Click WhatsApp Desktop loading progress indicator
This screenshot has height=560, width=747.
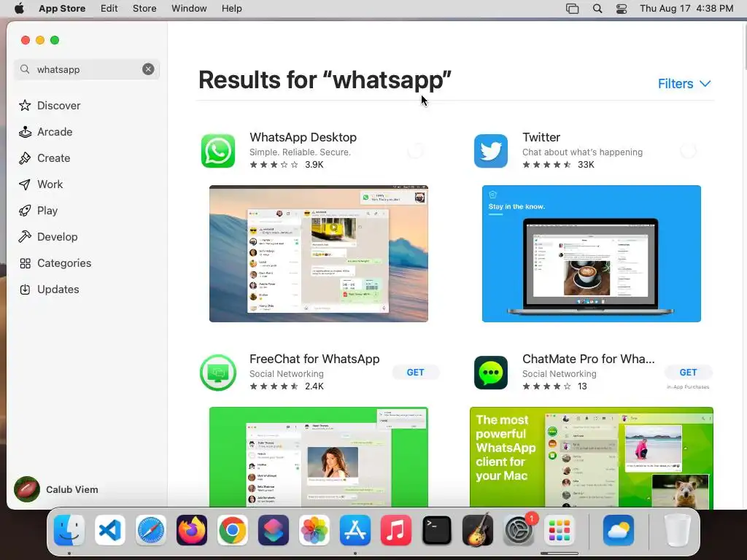[415, 151]
